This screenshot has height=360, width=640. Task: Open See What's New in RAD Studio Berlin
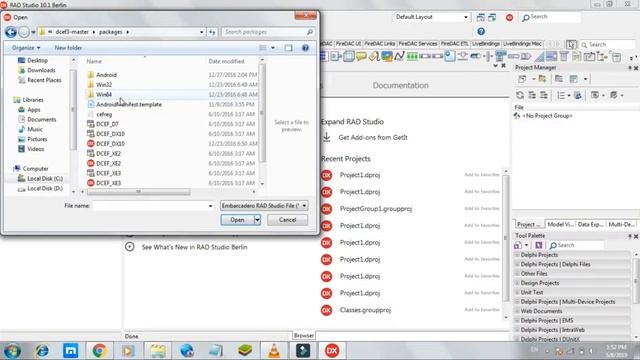coord(194,247)
